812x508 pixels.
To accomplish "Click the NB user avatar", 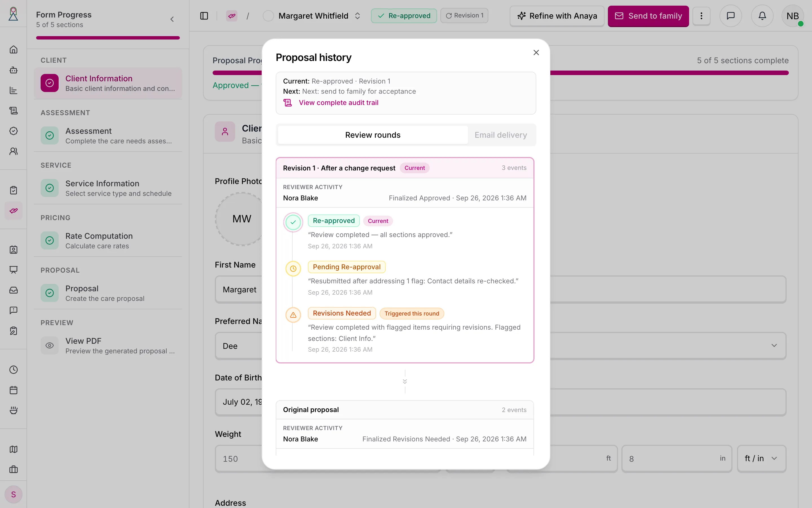I will pos(793,16).
